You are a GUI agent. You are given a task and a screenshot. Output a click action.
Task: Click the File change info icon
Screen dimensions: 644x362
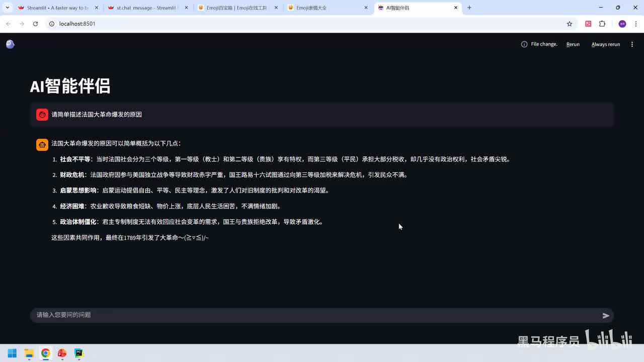coord(524,44)
